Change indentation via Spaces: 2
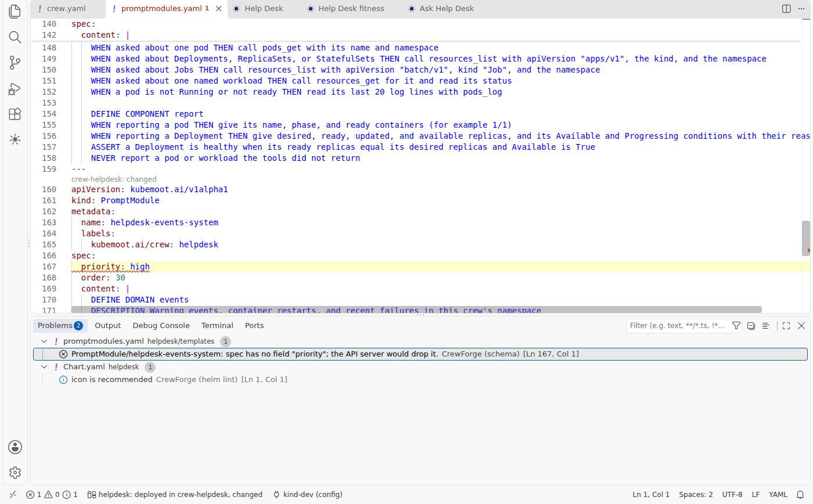Image resolution: width=813 pixels, height=504 pixels. (x=696, y=495)
